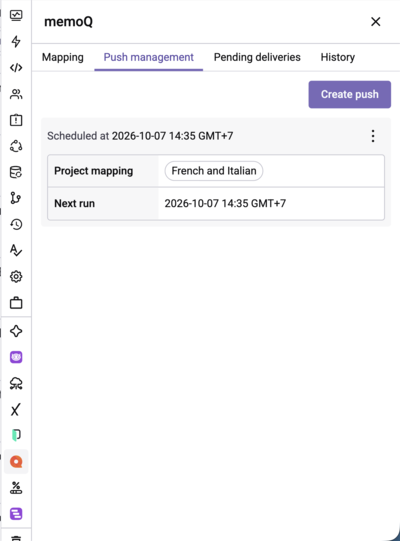The image size is (400, 541).
Task: Open the Pending deliveries tab
Action: pyautogui.click(x=257, y=57)
